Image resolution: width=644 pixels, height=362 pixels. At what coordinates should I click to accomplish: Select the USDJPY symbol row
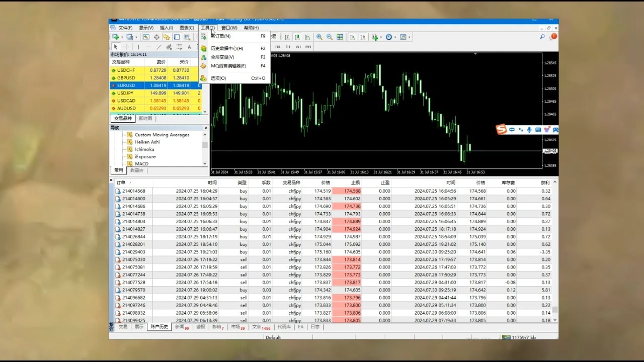tap(156, 93)
